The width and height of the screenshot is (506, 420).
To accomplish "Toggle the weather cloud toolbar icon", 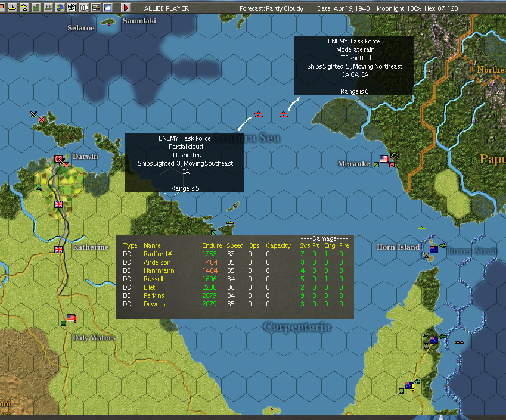I will 108,7.
